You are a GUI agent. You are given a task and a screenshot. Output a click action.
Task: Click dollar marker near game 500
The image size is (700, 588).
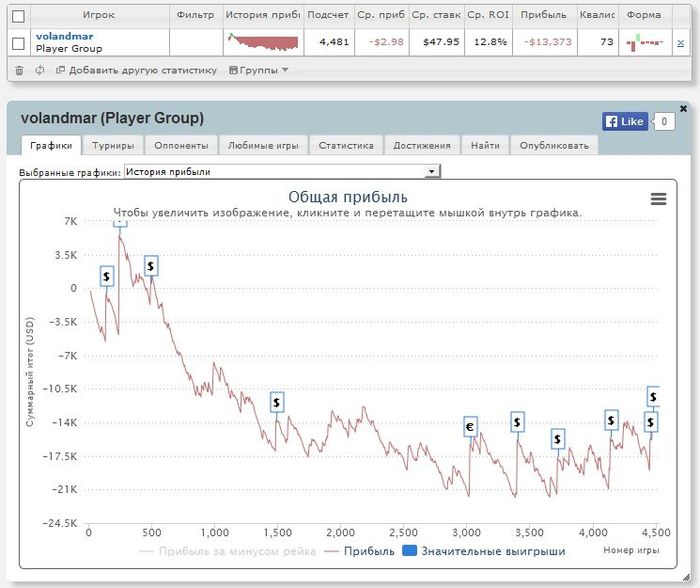[x=151, y=266]
